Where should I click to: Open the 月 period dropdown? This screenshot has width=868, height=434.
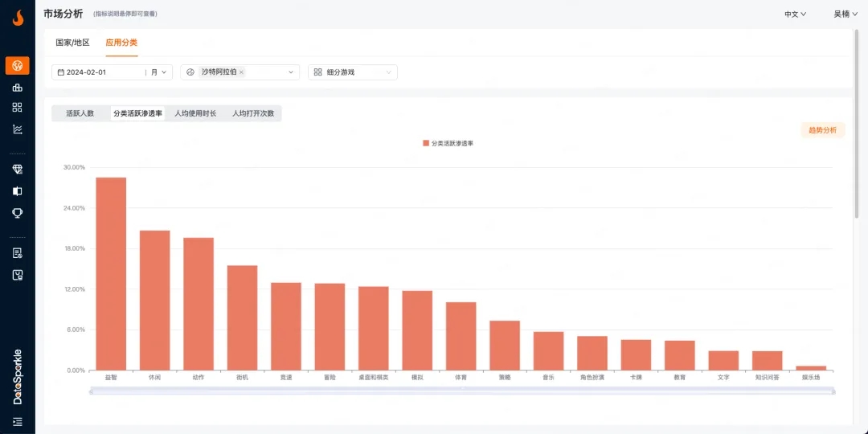click(160, 72)
